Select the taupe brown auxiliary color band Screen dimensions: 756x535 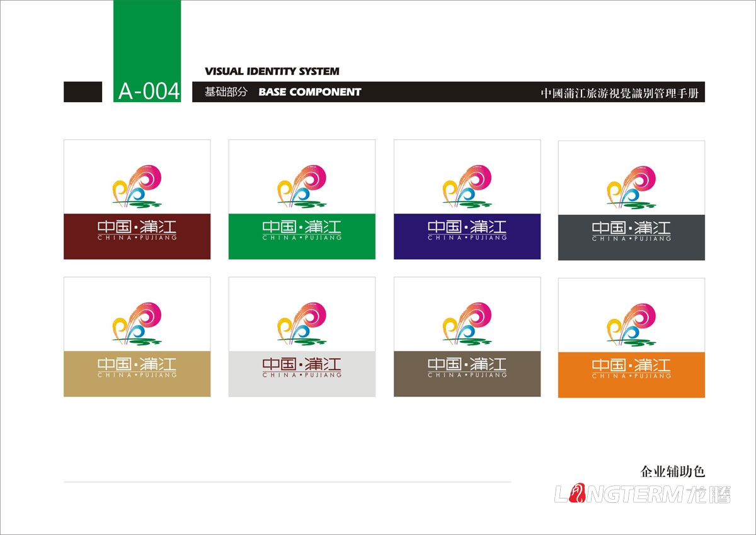[x=467, y=374]
